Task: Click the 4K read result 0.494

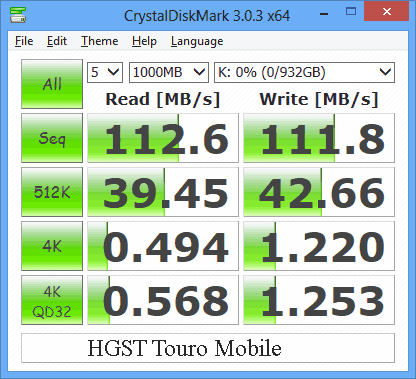Action: tap(163, 246)
